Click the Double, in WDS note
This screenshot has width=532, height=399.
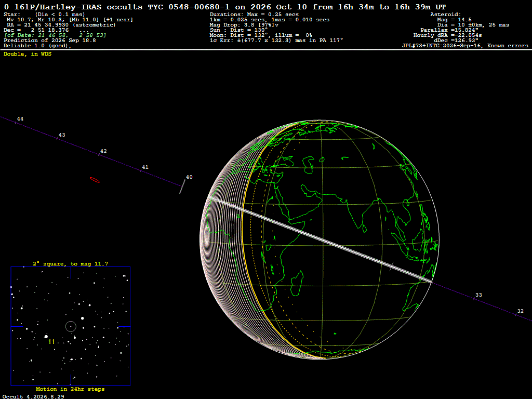[x=28, y=54]
